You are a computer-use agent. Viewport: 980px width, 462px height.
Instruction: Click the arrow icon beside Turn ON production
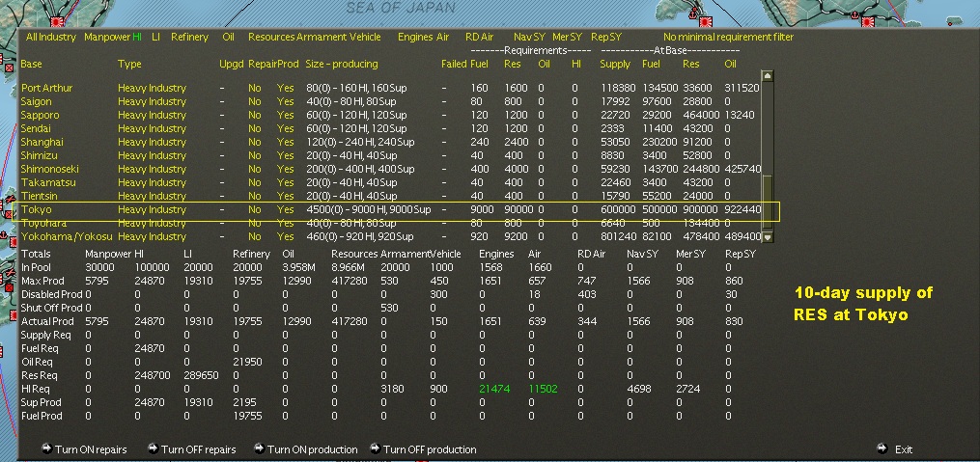point(259,448)
